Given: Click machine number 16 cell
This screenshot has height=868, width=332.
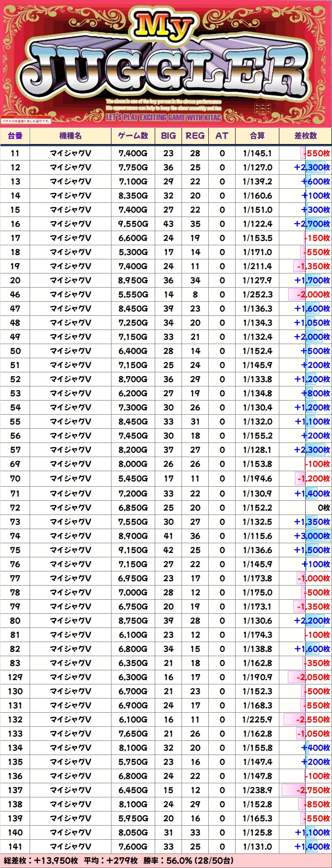Looking at the screenshot, I should [15, 224].
